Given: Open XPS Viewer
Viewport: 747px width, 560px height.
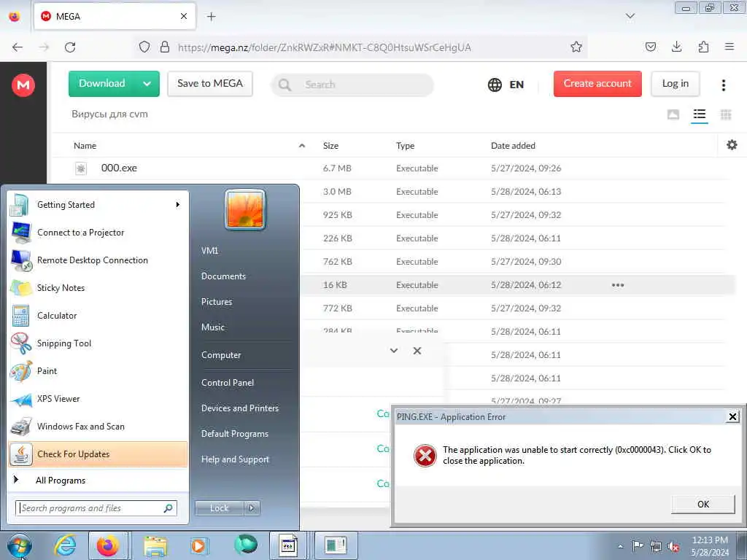Looking at the screenshot, I should 98,399.
